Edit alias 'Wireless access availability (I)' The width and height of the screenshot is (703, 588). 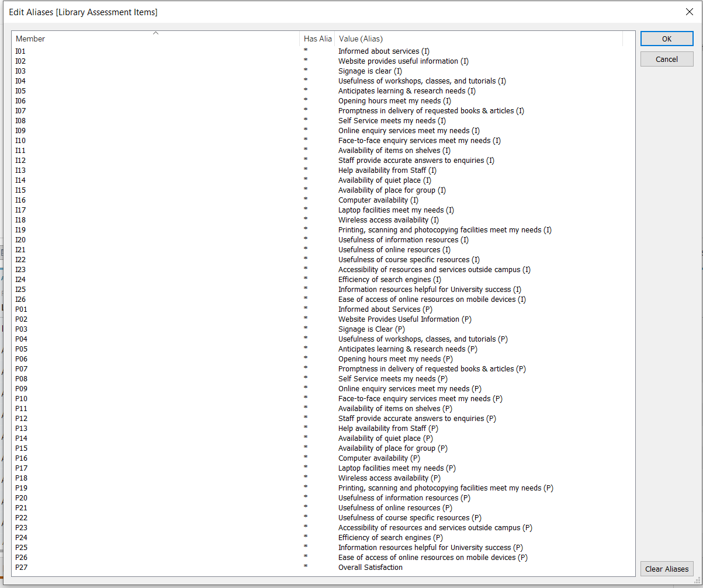[x=389, y=220]
